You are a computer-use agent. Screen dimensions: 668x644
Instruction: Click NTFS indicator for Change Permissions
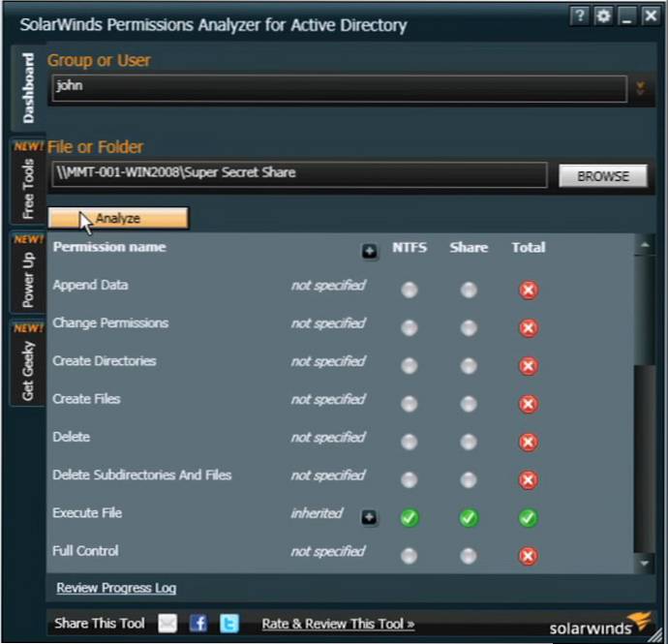coord(410,328)
